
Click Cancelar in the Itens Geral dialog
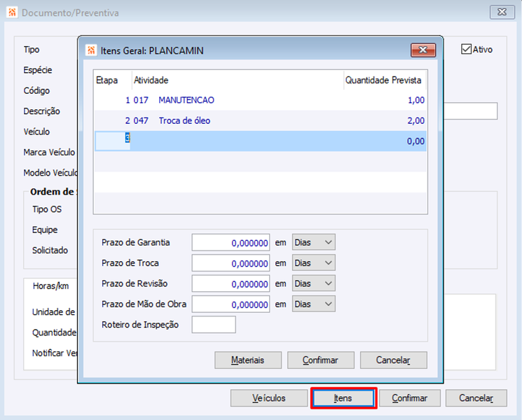[x=394, y=360]
